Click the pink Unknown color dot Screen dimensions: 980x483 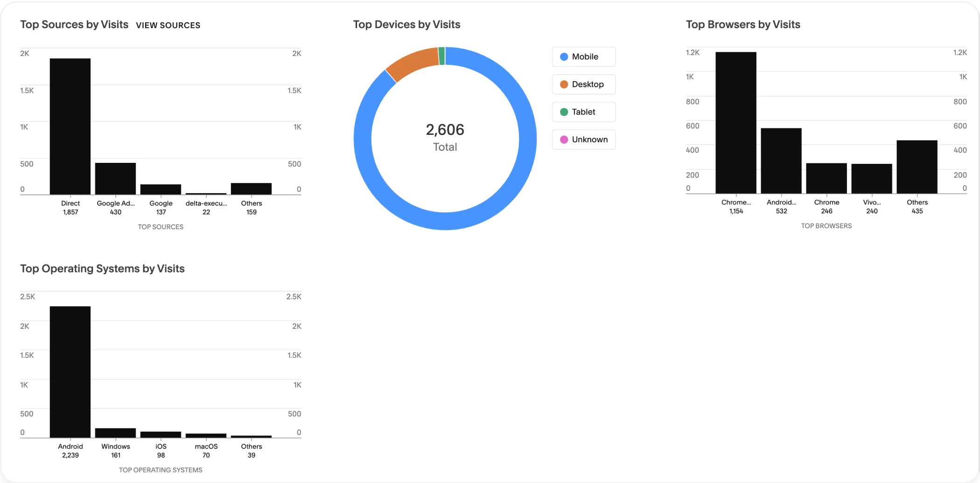pyautogui.click(x=564, y=139)
